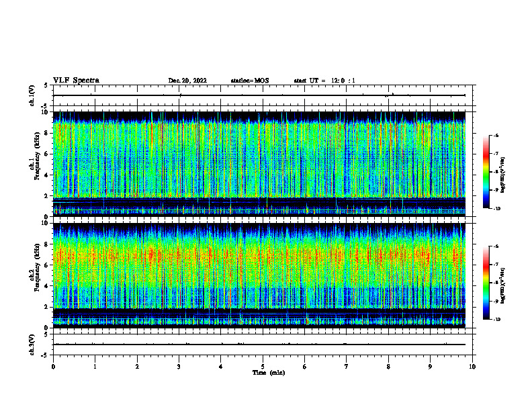Click ch.2 frequency tick label "8"
Viewport: 532px width, 411px height.
(x=46, y=244)
